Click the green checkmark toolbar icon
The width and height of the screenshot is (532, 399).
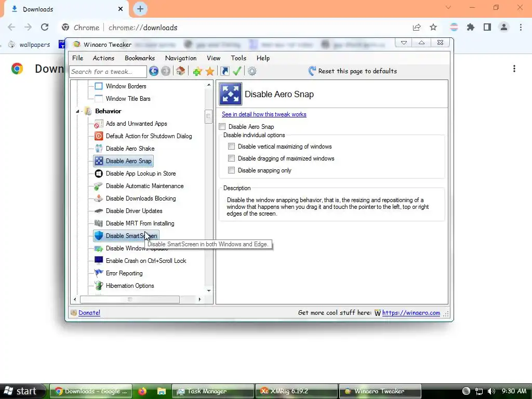click(237, 71)
